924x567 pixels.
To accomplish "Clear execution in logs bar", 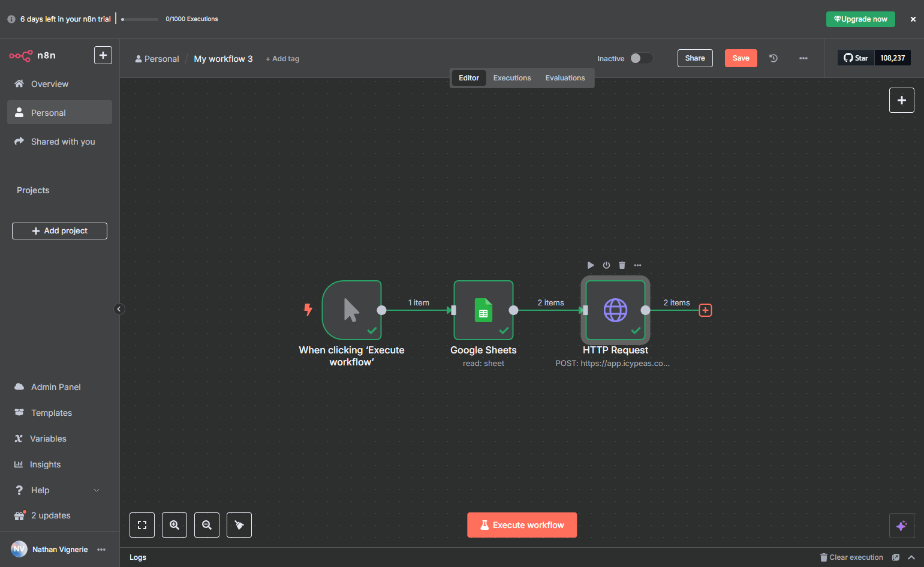I will tap(851, 557).
